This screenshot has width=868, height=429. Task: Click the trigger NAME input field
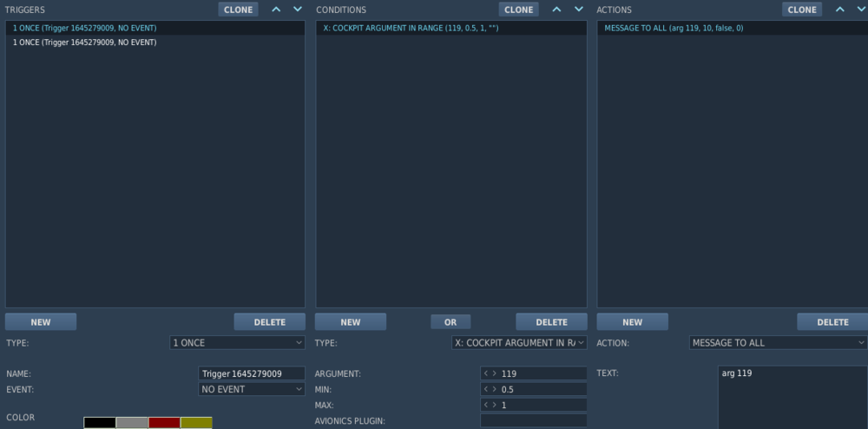coord(252,373)
